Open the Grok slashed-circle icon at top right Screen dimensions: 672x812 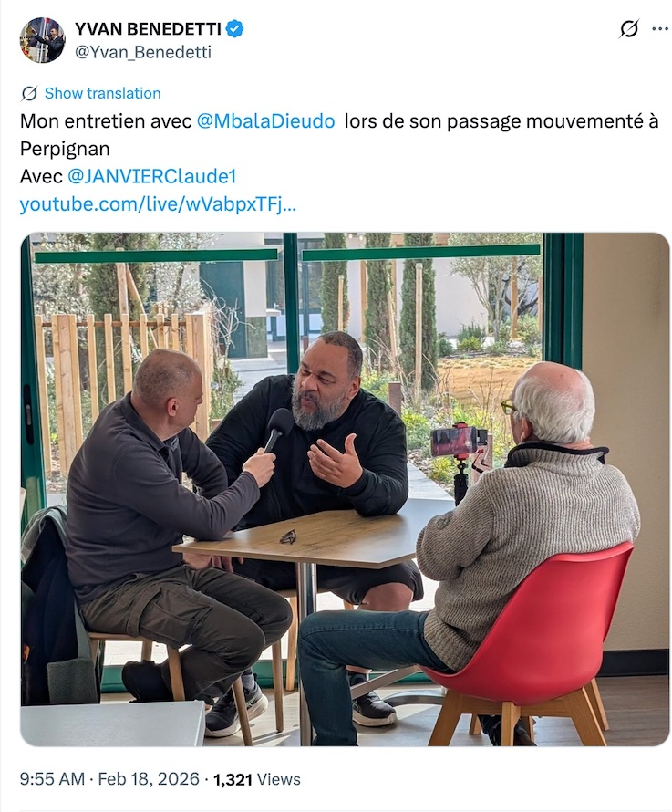[x=628, y=28]
